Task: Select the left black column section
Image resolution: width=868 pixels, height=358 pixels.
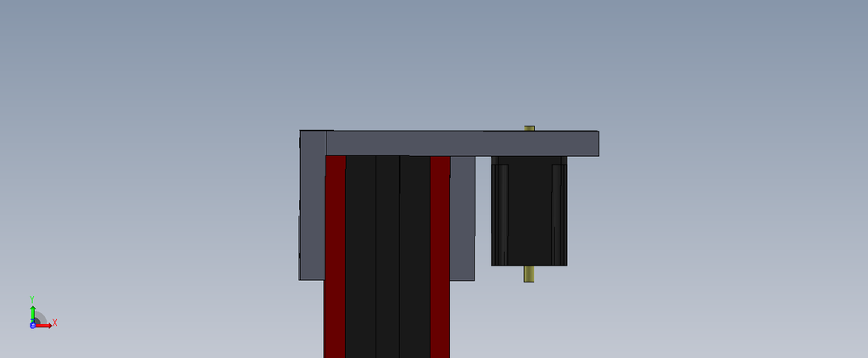Action: coord(360,255)
